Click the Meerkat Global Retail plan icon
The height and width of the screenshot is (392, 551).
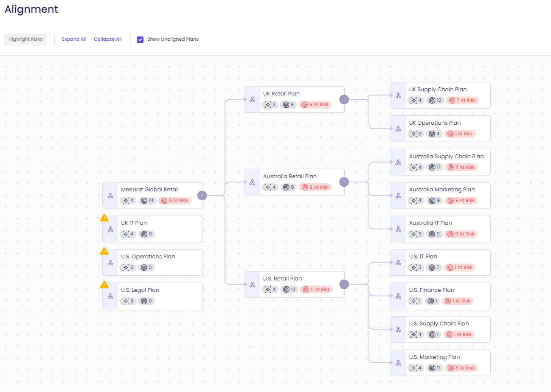(x=110, y=196)
